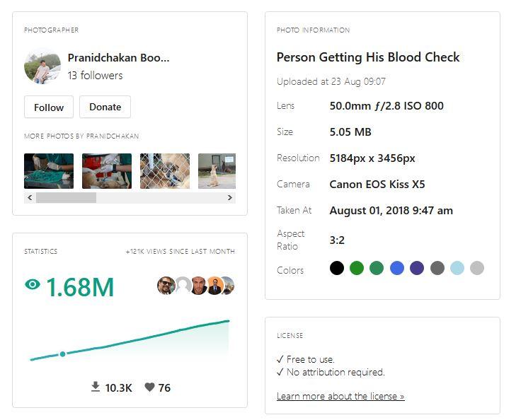
Task: Open the first surgery thumbnail photo
Action: click(x=49, y=171)
